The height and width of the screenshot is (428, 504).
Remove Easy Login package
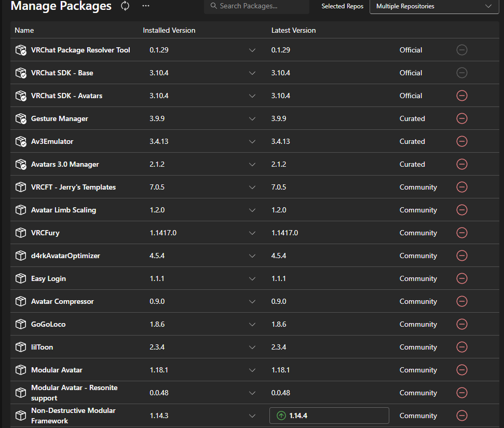click(x=462, y=278)
